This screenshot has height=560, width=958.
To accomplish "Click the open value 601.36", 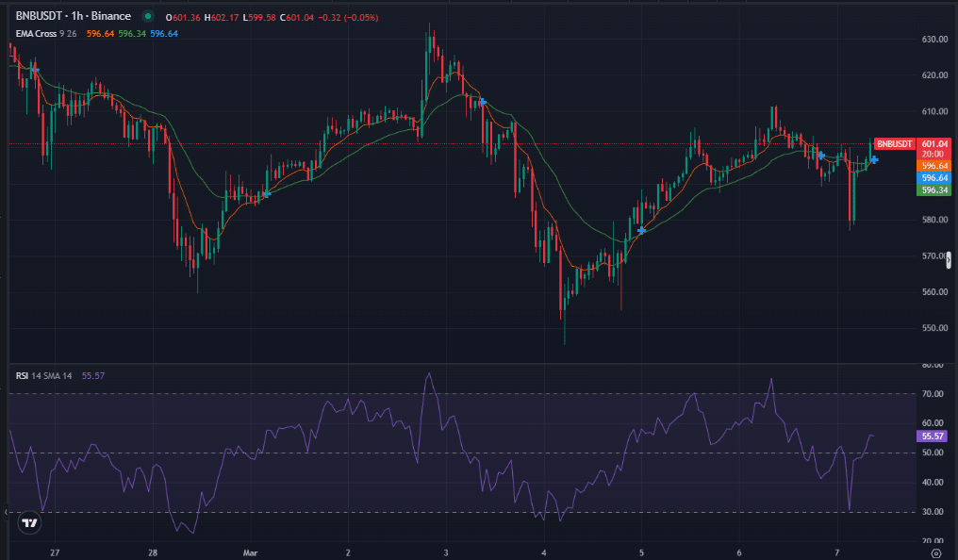I will coord(187,18).
